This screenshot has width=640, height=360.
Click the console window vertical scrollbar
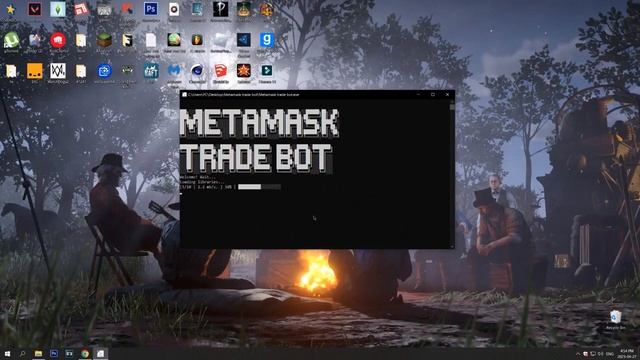tap(452, 173)
